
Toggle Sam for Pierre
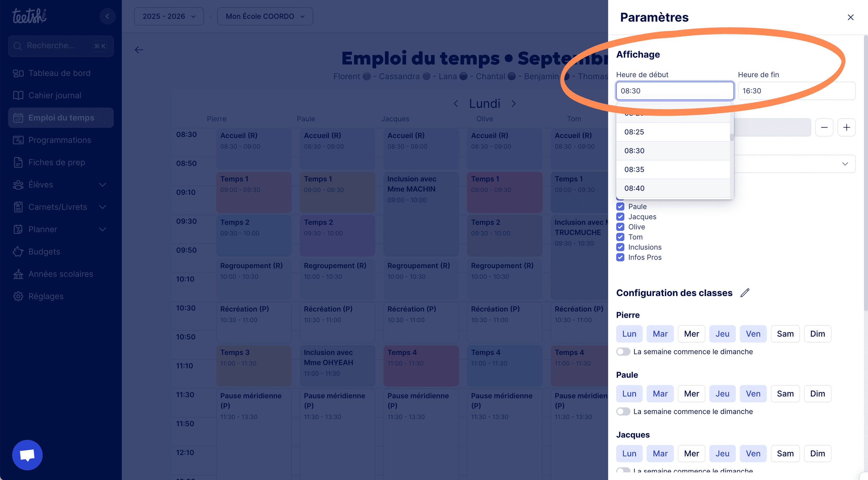pyautogui.click(x=785, y=334)
